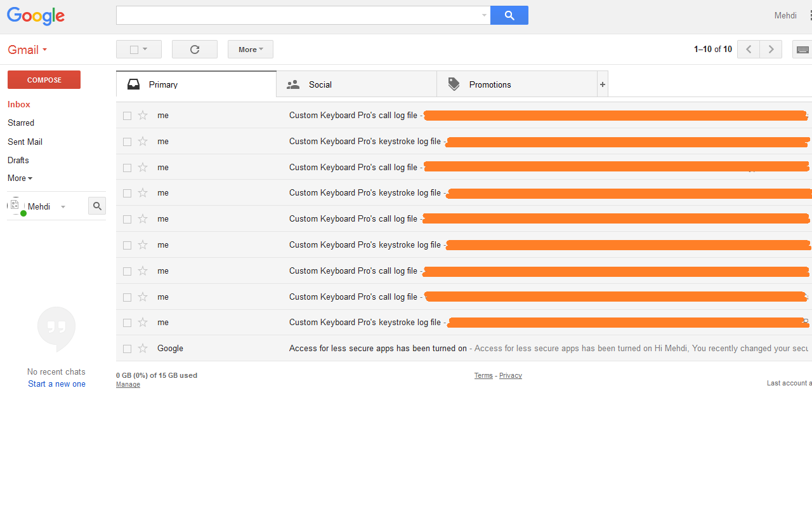812x508 pixels.
Task: Click the 0 GB of 15 GB used text
Action: pyautogui.click(x=157, y=375)
